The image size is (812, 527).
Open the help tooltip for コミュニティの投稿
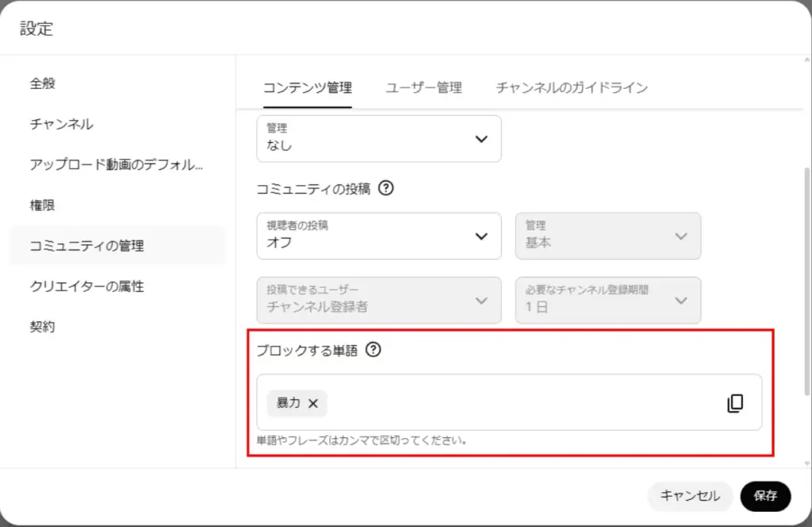point(386,188)
